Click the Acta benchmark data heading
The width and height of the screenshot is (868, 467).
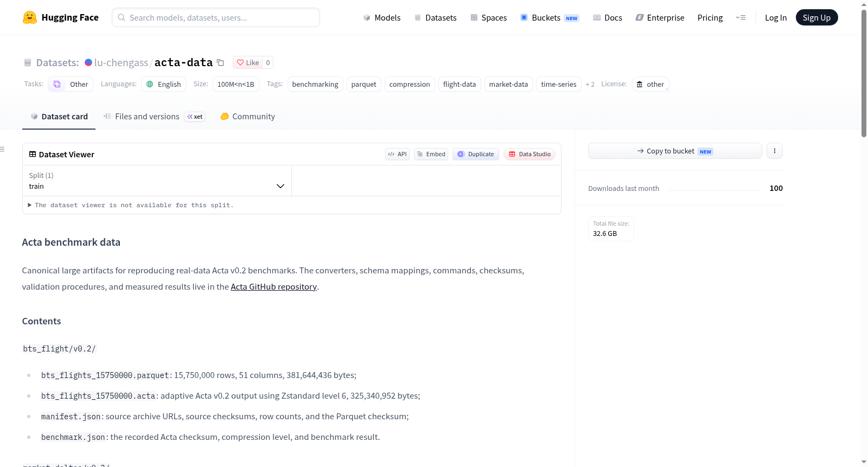(x=71, y=242)
